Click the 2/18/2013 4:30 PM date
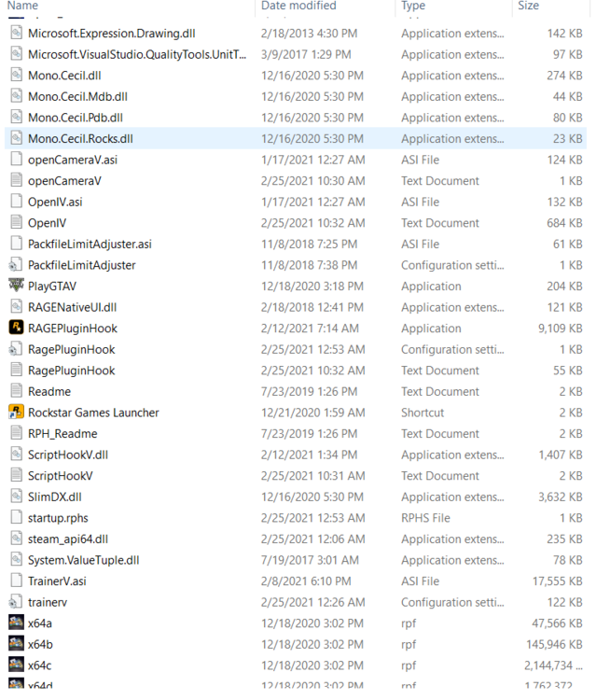Image resolution: width=596 pixels, height=700 pixels. 309,34
